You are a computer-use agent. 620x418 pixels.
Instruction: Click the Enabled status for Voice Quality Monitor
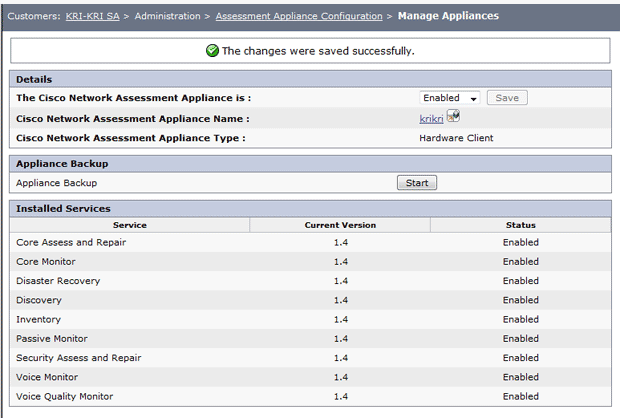(x=521, y=396)
